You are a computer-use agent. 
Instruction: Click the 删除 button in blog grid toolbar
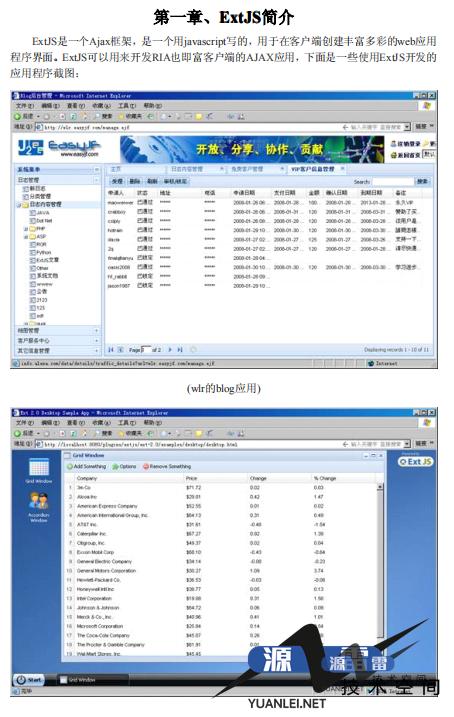(x=134, y=182)
